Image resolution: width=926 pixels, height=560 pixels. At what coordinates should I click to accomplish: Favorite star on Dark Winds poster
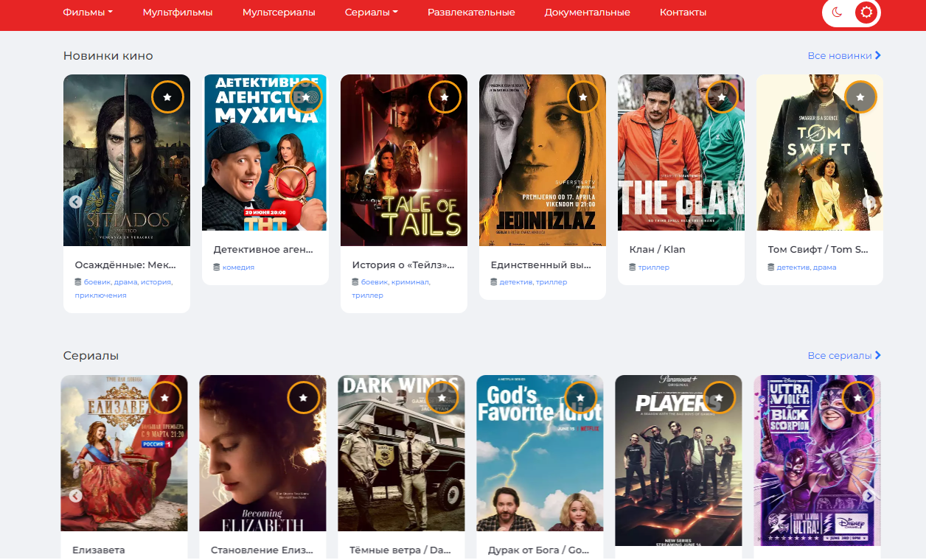pos(442,397)
